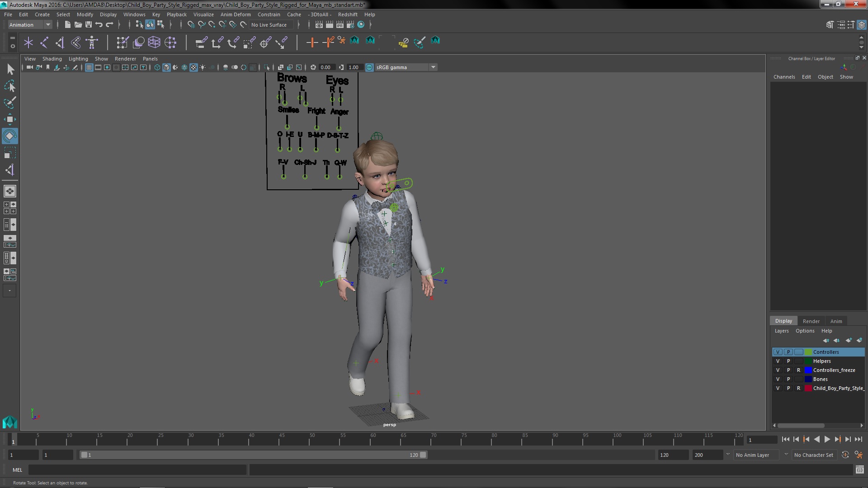Click the green Controllers layer color swatch

pos(808,352)
